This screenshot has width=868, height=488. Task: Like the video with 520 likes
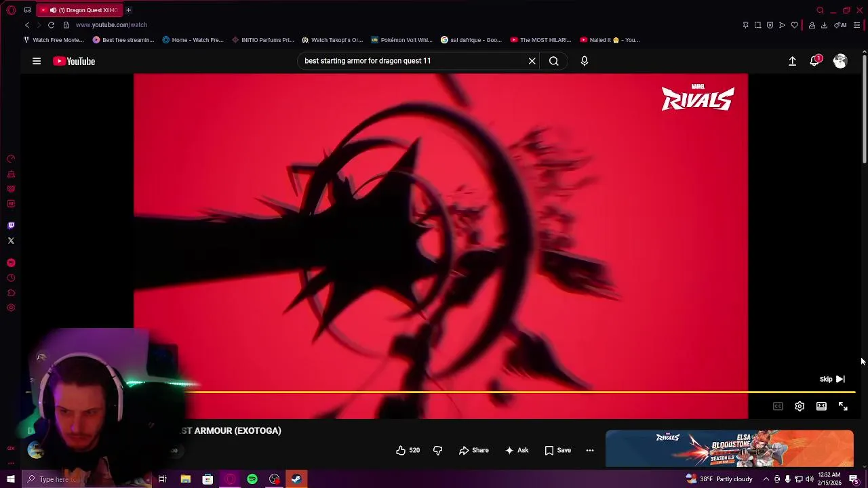(x=408, y=450)
